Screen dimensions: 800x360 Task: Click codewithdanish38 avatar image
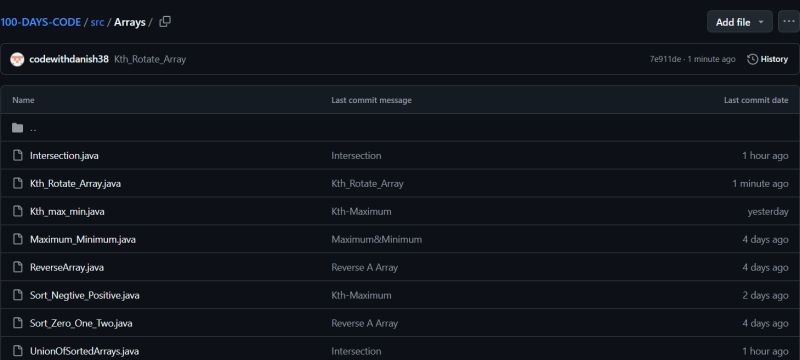pos(17,59)
